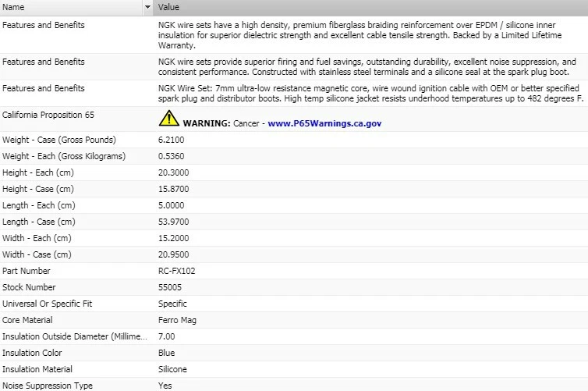Open the Name column dropdown arrow

coord(147,7)
